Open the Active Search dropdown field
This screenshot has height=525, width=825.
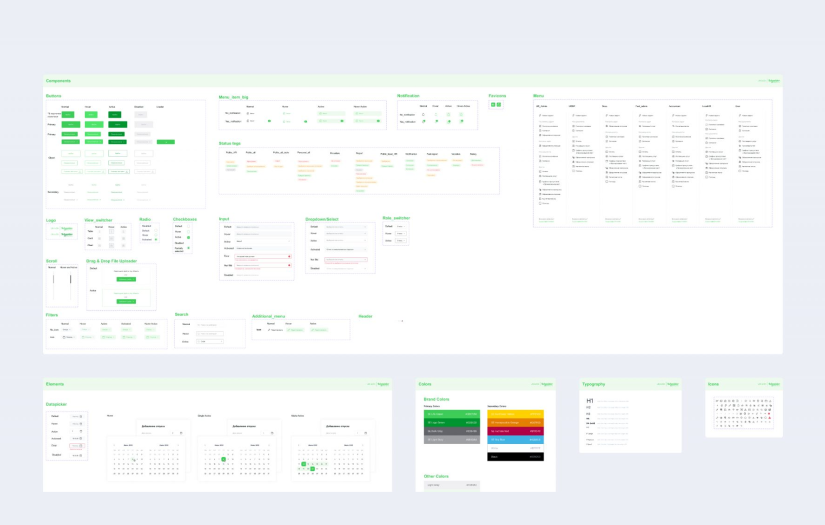[210, 341]
